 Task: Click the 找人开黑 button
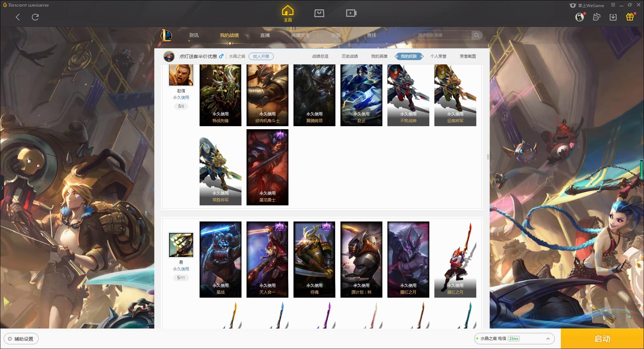coord(261,56)
